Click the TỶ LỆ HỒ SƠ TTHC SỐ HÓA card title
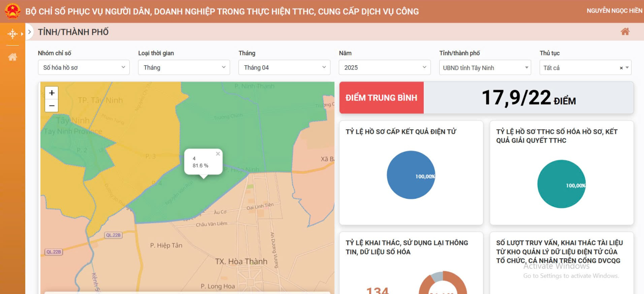This screenshot has width=644, height=294. point(557,136)
